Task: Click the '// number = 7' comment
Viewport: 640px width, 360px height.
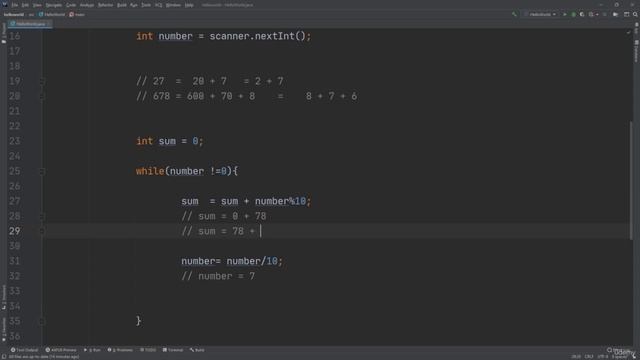Action: [x=218, y=276]
